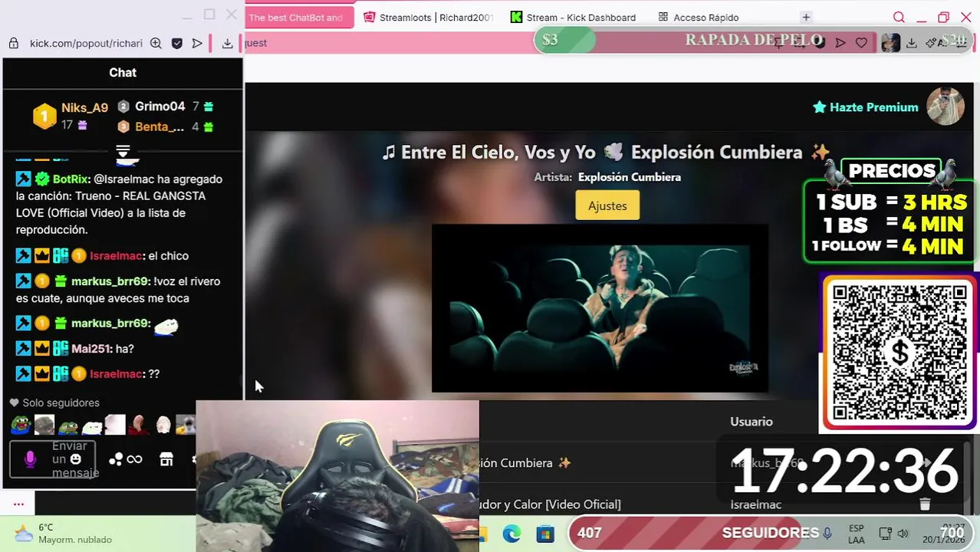Viewport: 980px width, 552px height.
Task: Insert the bald man in red emote
Action: pos(139,424)
